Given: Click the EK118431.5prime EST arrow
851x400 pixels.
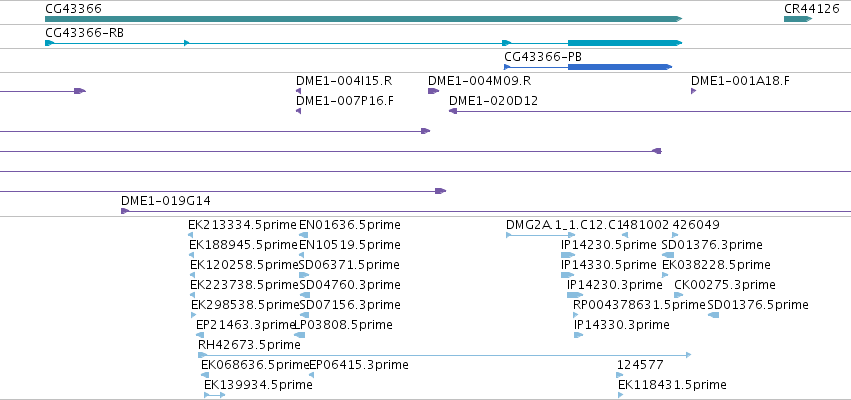Looking at the screenshot, I should click(620, 395).
